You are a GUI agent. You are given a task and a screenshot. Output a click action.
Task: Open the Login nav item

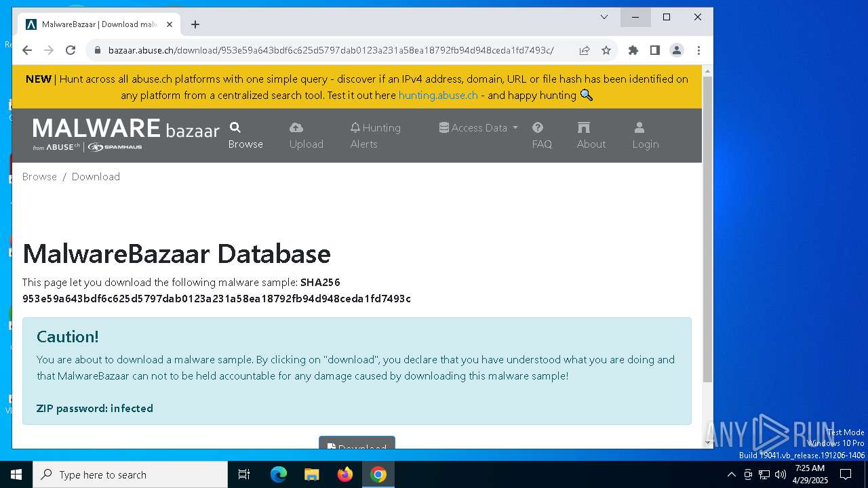646,136
